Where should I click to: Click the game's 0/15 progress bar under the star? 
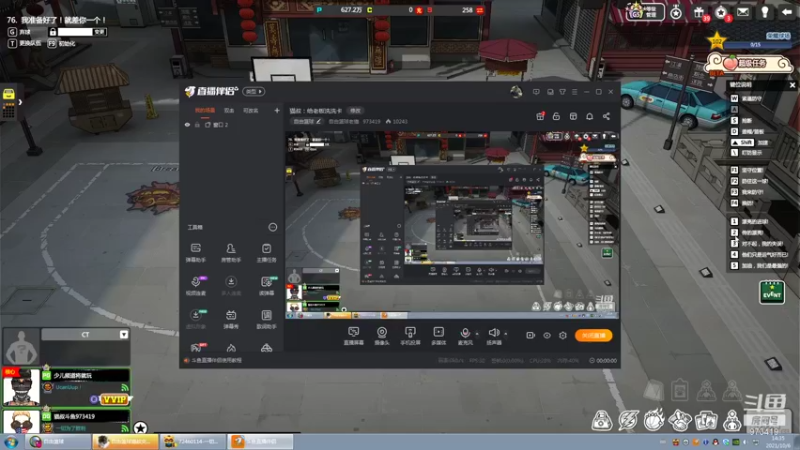756,45
